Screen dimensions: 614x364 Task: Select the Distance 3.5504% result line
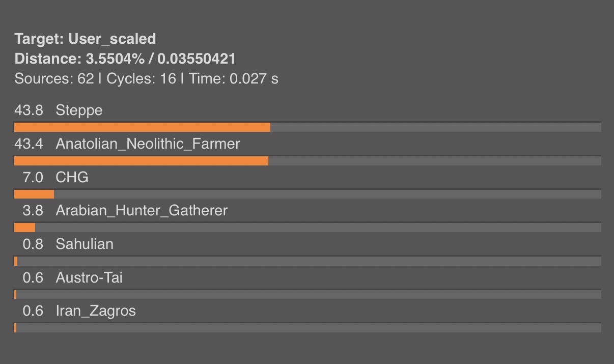[125, 59]
